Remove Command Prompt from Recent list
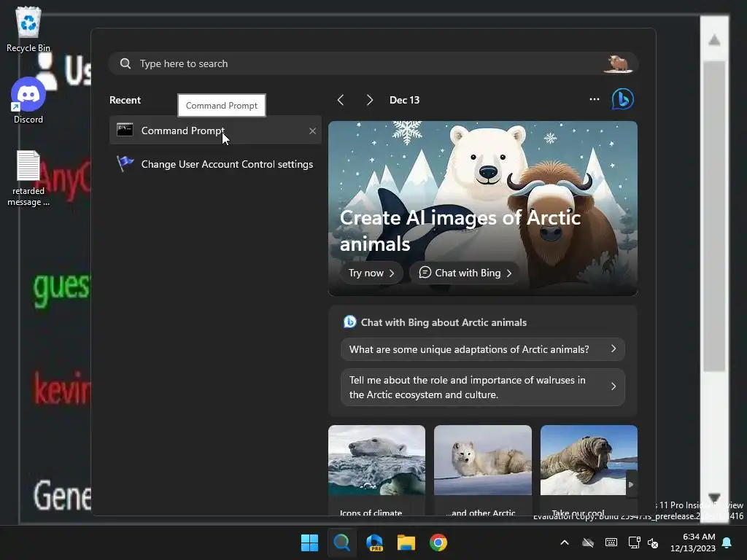This screenshot has width=747, height=560. (x=312, y=131)
